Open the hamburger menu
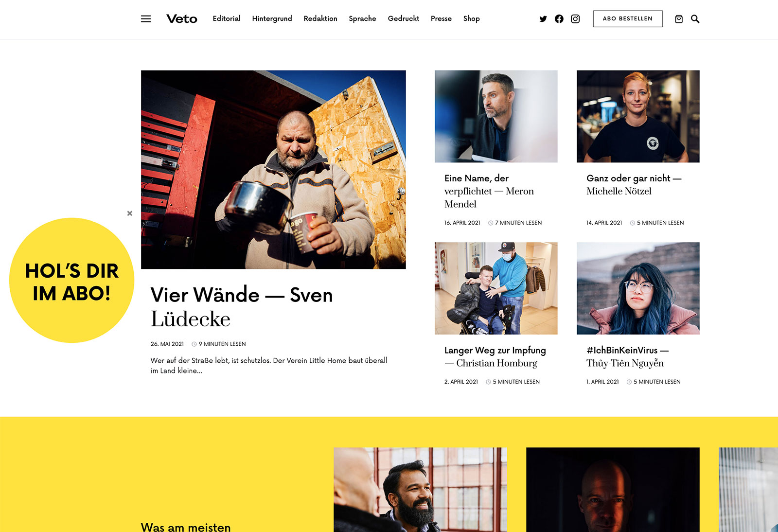The image size is (778, 532). pos(146,19)
